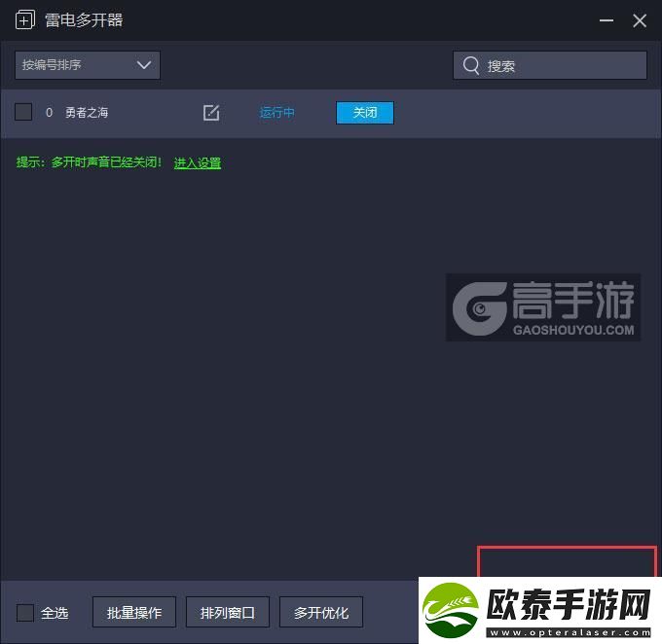Click the 运行中 status text
This screenshot has height=644, width=662.
(276, 112)
